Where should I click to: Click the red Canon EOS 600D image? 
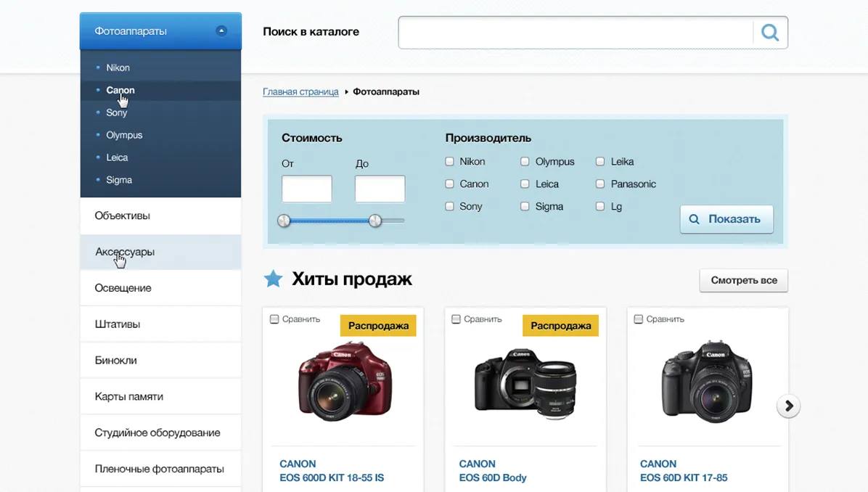coord(345,381)
